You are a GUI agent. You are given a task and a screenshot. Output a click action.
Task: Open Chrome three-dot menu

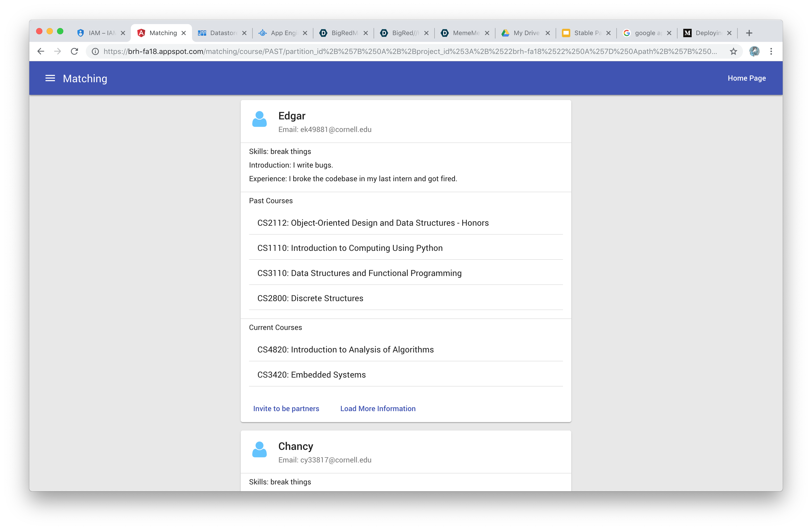(771, 52)
